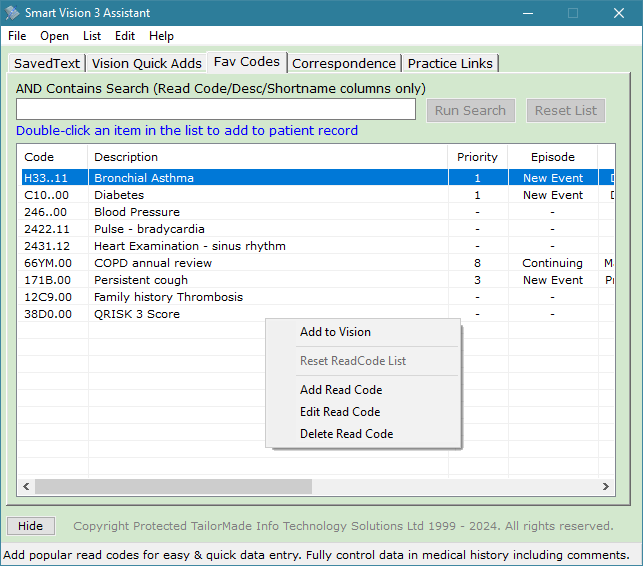Select the Fav Codes tab
Screen dimensions: 643x566
pyautogui.click(x=247, y=62)
